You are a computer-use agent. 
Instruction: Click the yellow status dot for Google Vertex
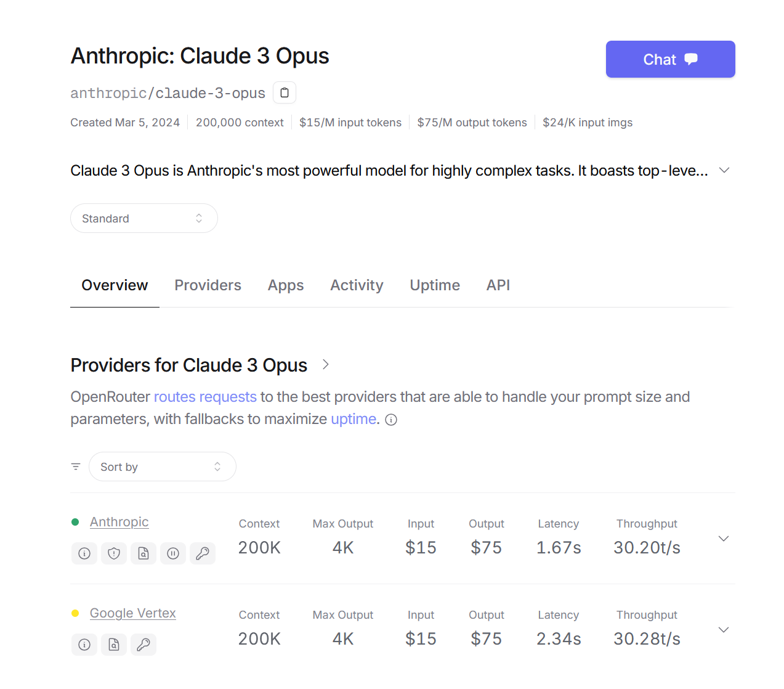pos(75,613)
